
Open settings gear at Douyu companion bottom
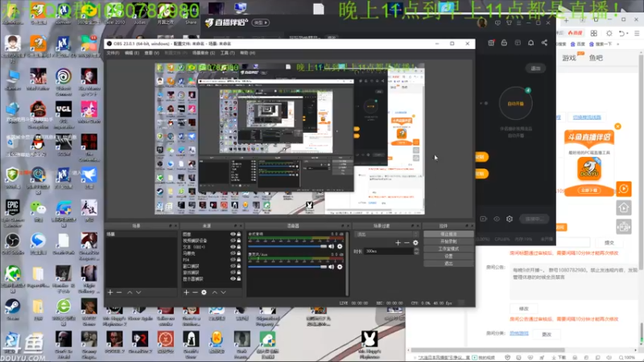coord(510,219)
